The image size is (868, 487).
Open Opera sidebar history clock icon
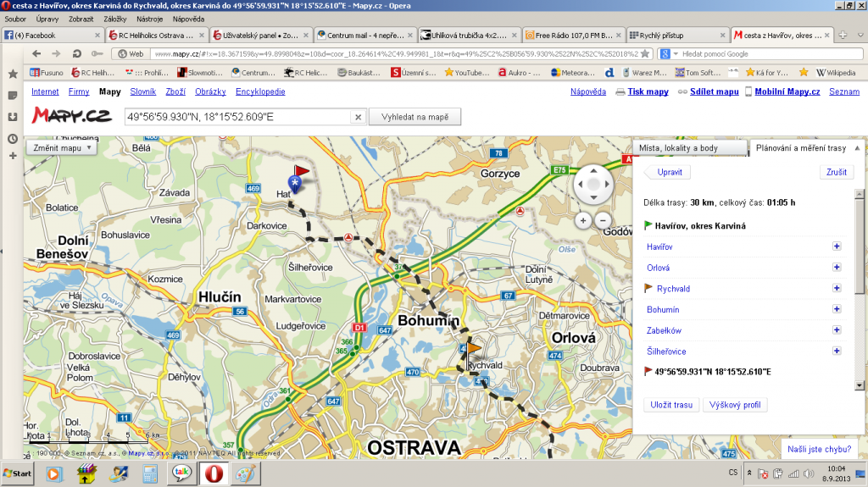coord(13,138)
